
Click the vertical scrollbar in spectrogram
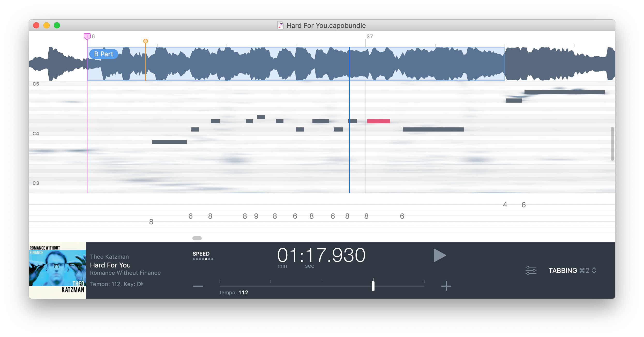[x=612, y=144]
